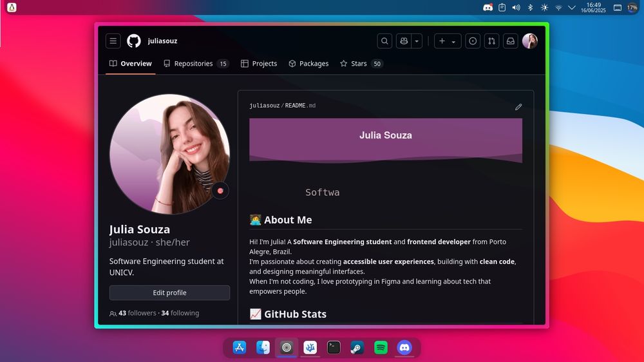Edit README with the pencil icon
This screenshot has width=644, height=362.
(518, 107)
